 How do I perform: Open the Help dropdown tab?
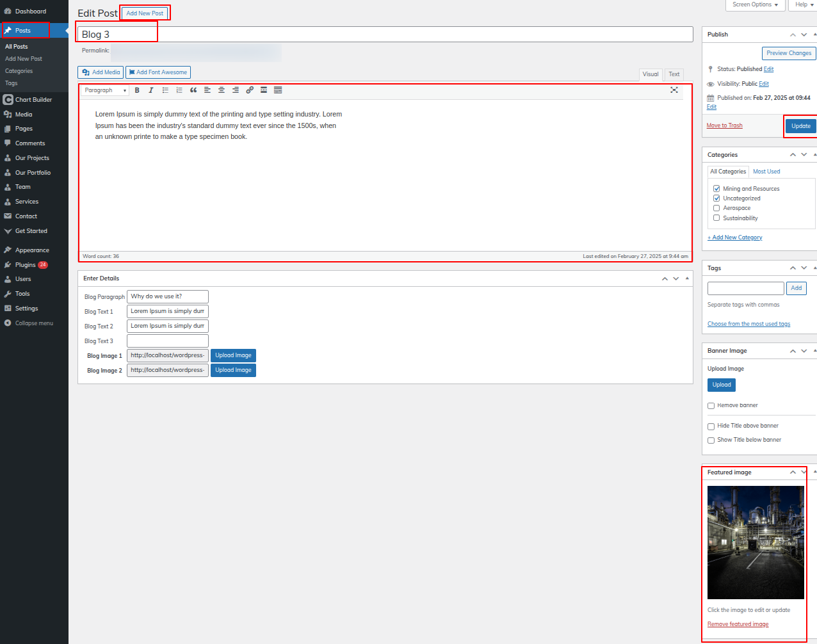pos(804,4)
